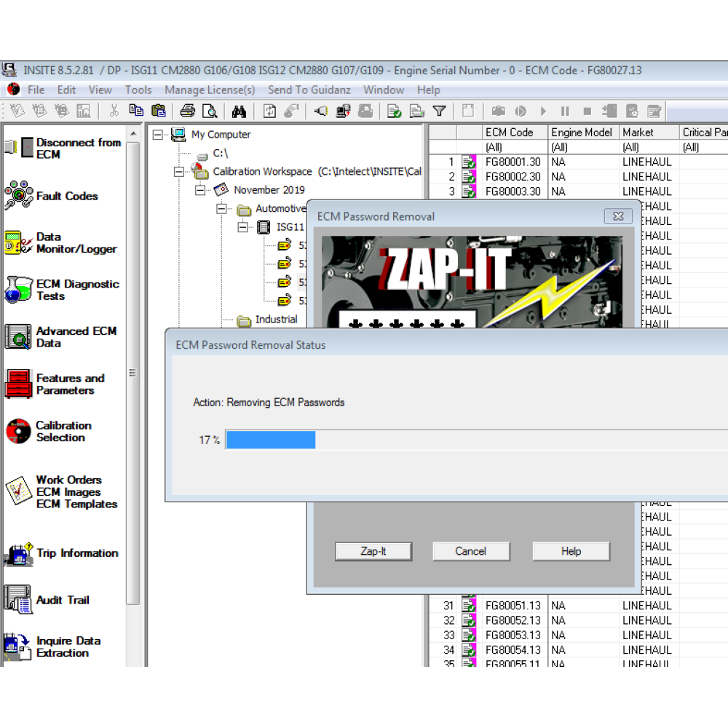
Task: Click the Market column header
Action: 649,132
